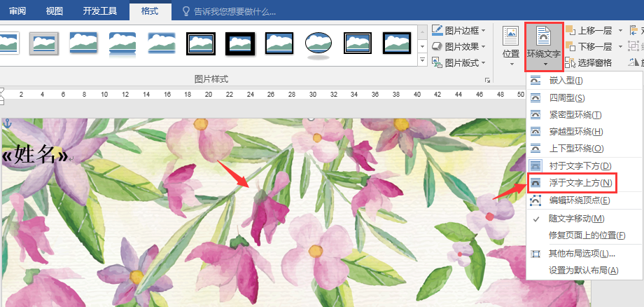The width and height of the screenshot is (644, 307).
Task: Open the 选择窗格 selection pane
Action: tap(589, 63)
